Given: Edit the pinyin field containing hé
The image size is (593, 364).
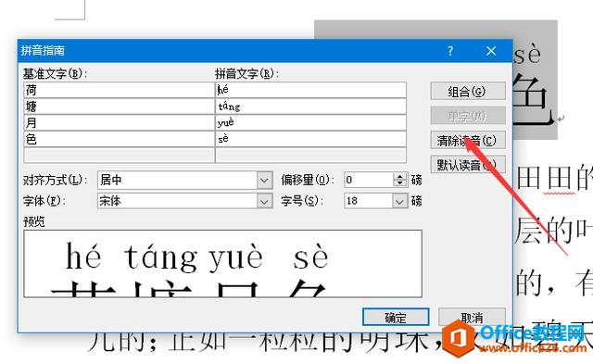Looking at the screenshot, I should coord(311,90).
